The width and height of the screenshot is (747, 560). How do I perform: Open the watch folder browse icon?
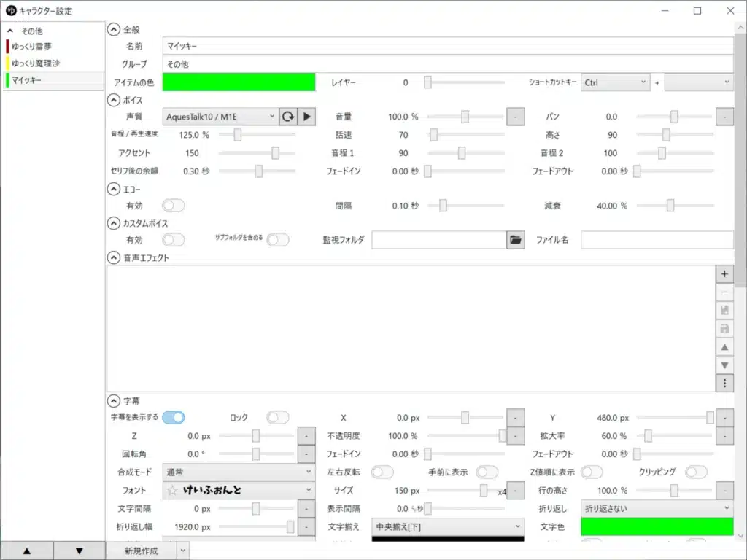[516, 240]
